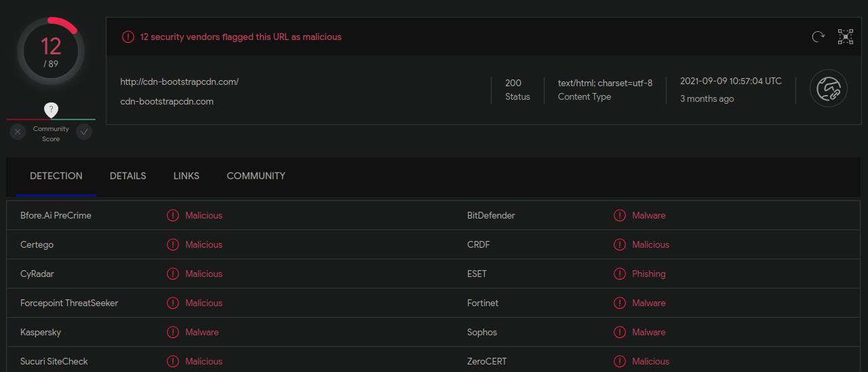Image resolution: width=868 pixels, height=372 pixels.
Task: Click the BitDefender vendor name
Action: click(x=491, y=215)
